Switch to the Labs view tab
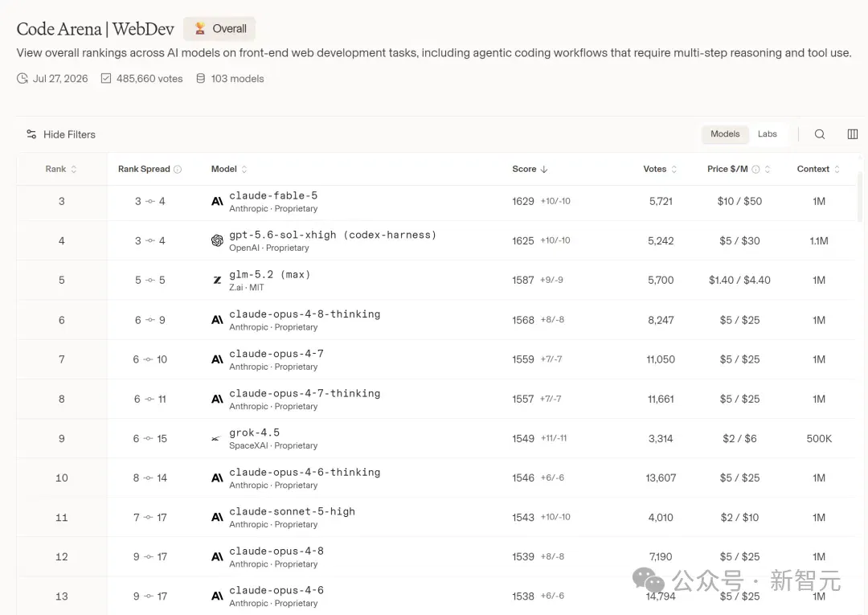The height and width of the screenshot is (615, 868). [768, 134]
